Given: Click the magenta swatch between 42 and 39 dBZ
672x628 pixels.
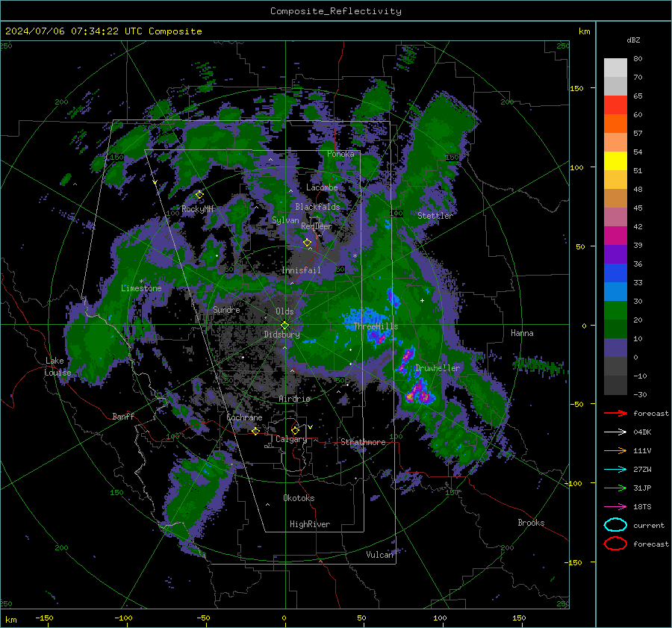Looking at the screenshot, I should pos(615,235).
